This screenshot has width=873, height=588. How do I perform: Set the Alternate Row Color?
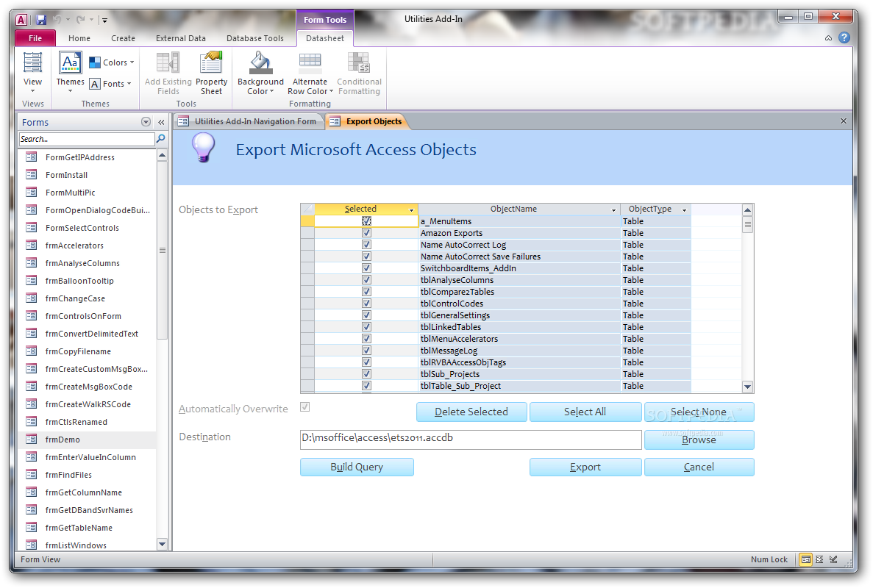(310, 73)
